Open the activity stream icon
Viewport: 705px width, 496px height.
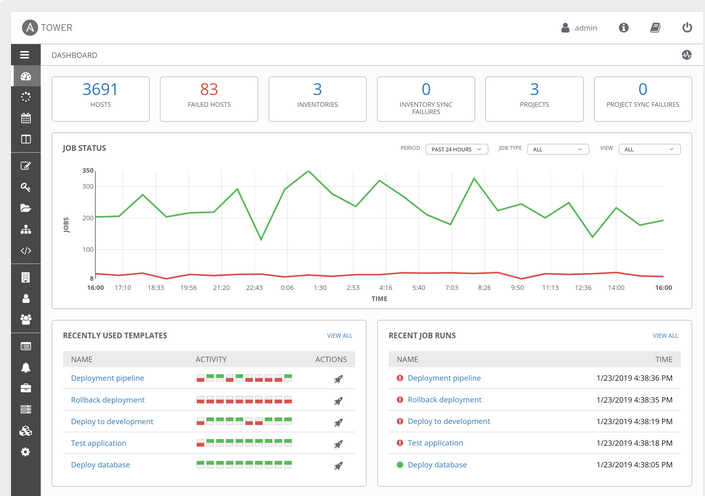pyautogui.click(x=687, y=55)
